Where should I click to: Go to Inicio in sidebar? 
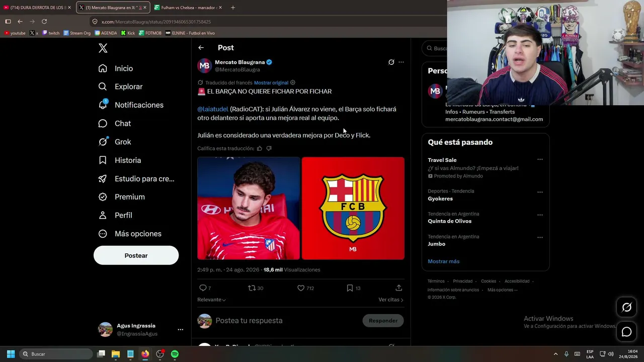click(116, 68)
